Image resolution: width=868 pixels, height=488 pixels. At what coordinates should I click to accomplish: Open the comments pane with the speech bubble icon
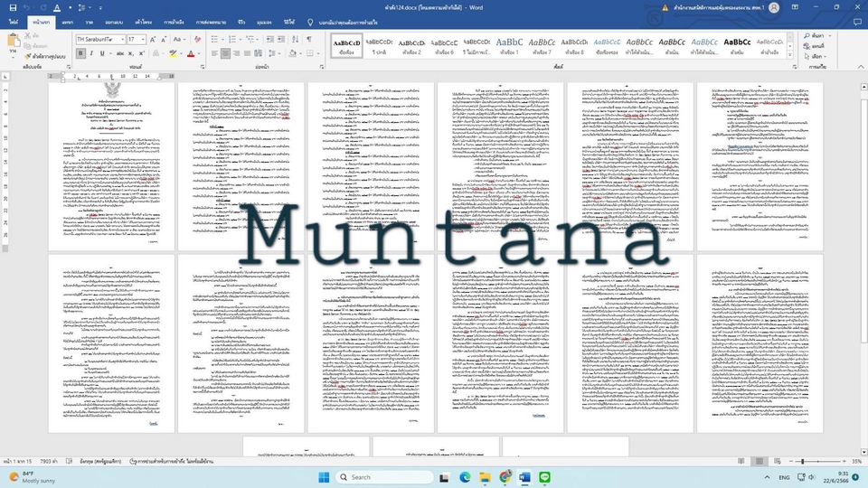point(857,23)
